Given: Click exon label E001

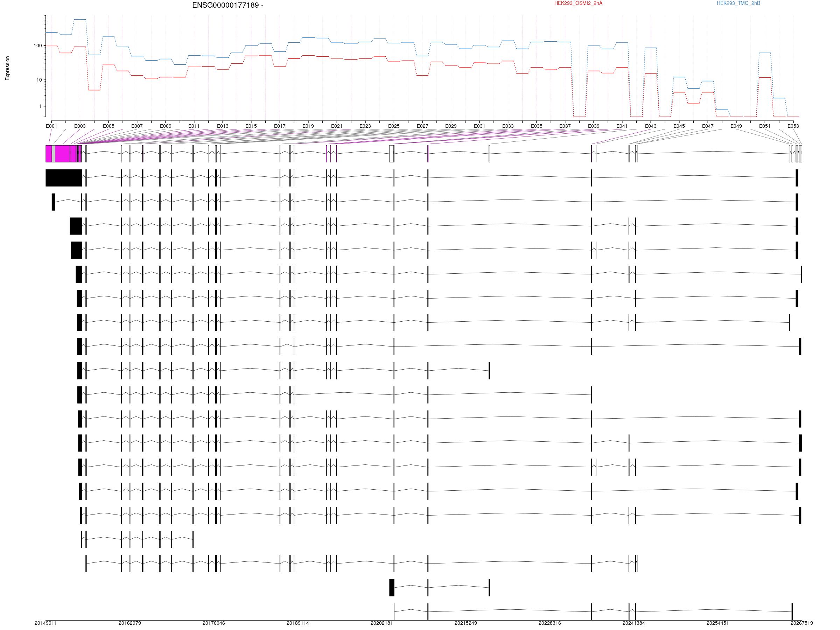Looking at the screenshot, I should [x=51, y=126].
